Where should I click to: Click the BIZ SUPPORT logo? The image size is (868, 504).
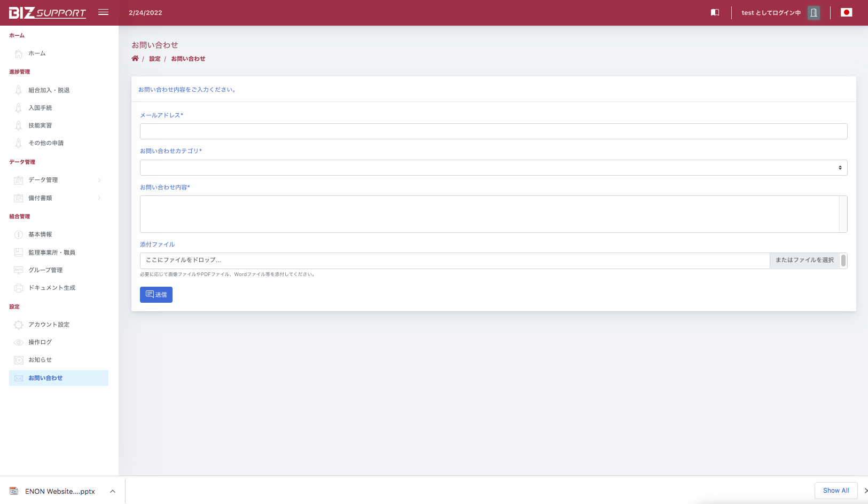click(x=48, y=13)
